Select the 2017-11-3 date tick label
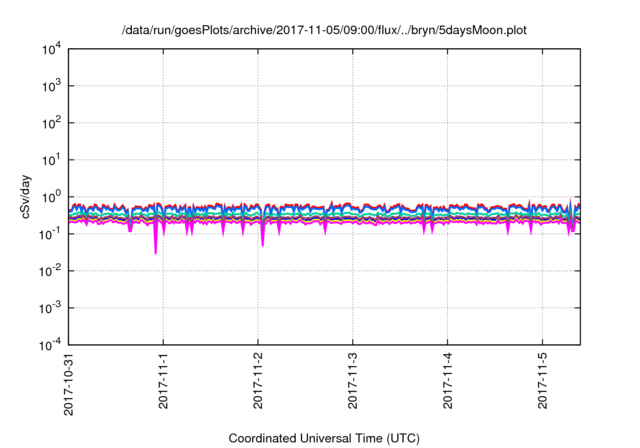Image resolution: width=640 pixels, height=448 pixels. 353,379
